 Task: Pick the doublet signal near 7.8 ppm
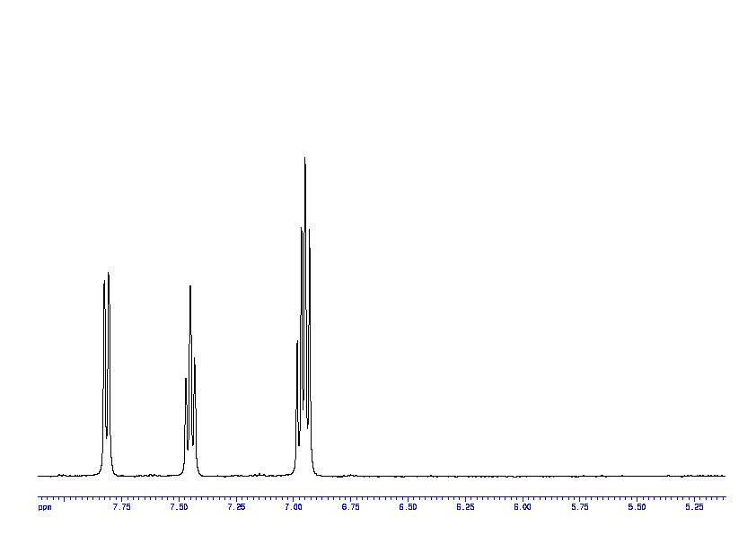pos(107,359)
